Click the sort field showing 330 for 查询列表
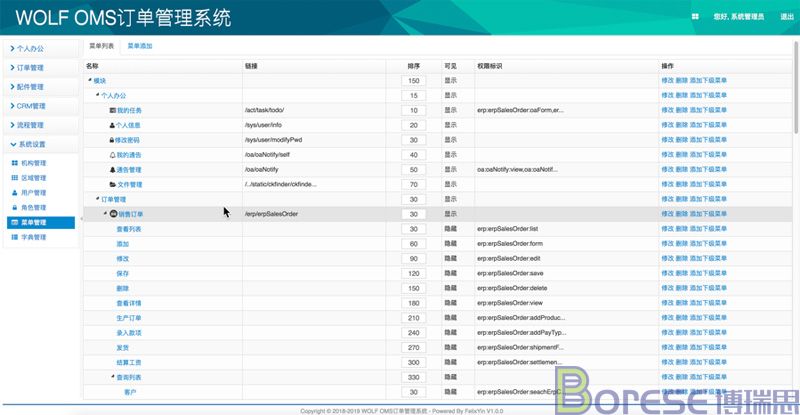Viewport: 800px width, 415px height. 414,377
